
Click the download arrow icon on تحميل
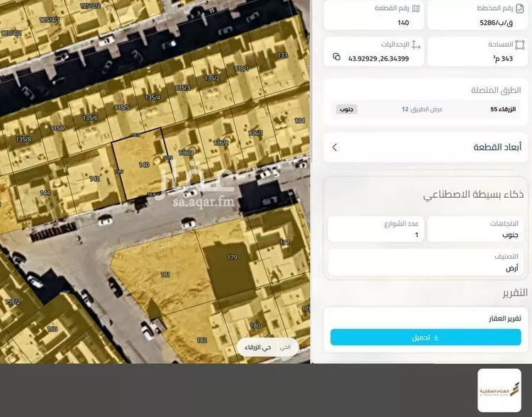(x=436, y=338)
